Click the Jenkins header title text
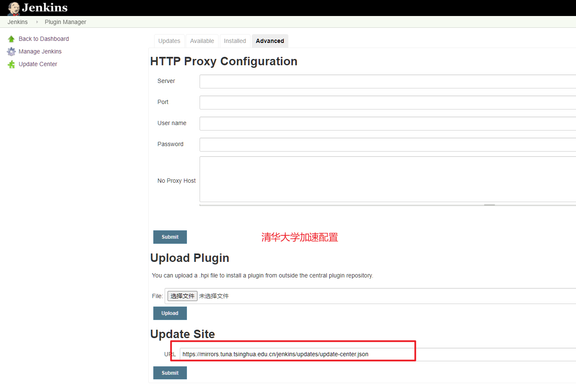This screenshot has width=576, height=392. [x=45, y=8]
